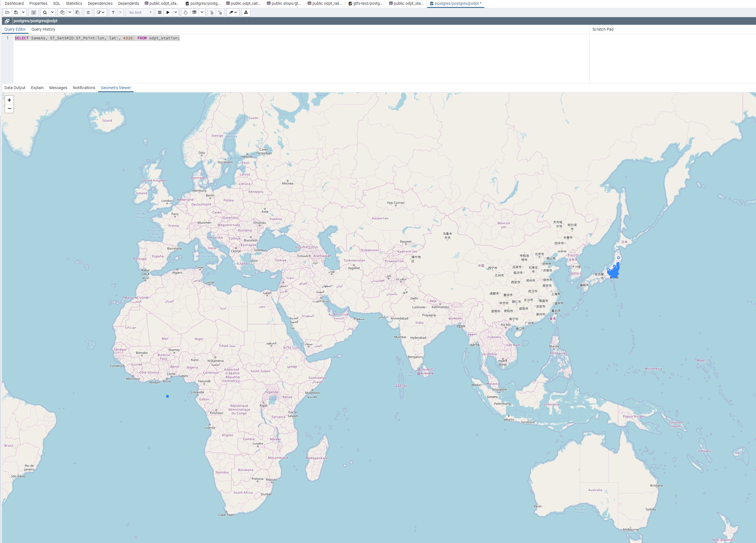
Task: Zoom out the map with minus button
Action: (x=9, y=109)
